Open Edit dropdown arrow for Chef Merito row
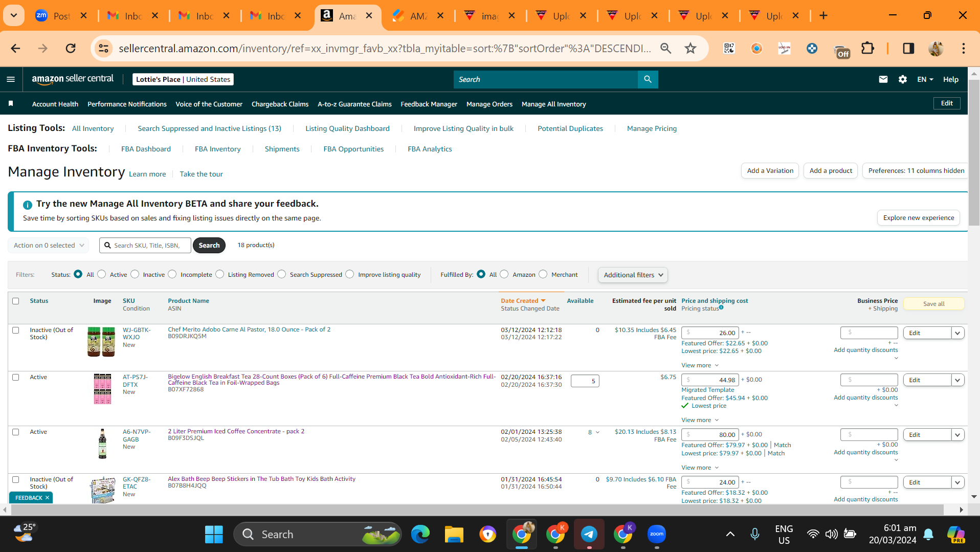 pyautogui.click(x=958, y=333)
